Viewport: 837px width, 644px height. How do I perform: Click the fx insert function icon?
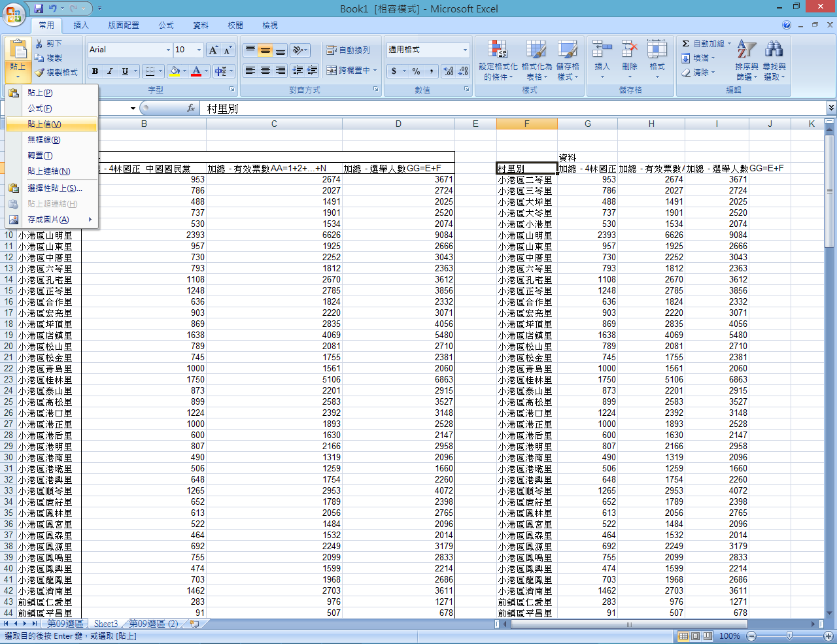coord(191,108)
